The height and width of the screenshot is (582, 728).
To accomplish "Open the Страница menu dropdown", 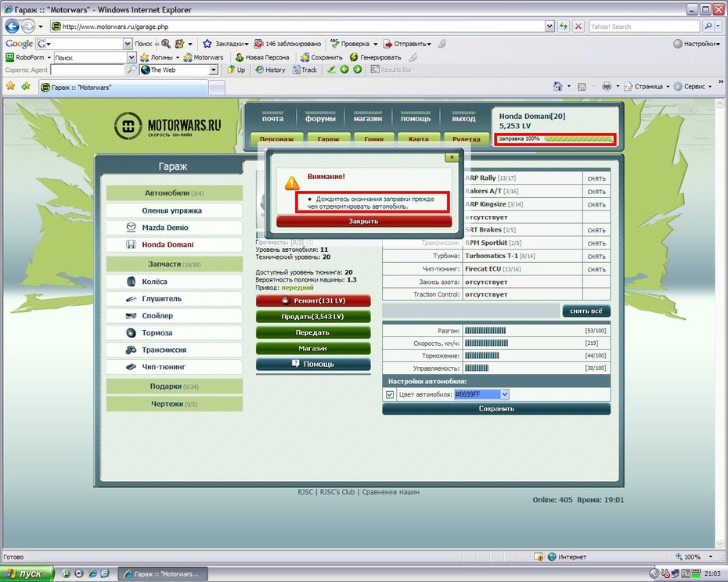I will 668,86.
